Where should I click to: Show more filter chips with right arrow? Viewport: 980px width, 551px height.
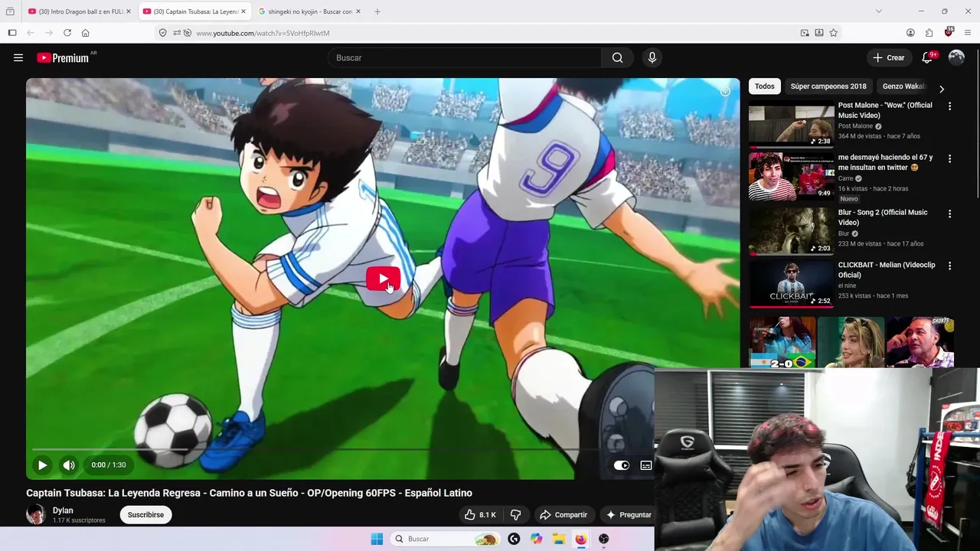click(x=942, y=89)
